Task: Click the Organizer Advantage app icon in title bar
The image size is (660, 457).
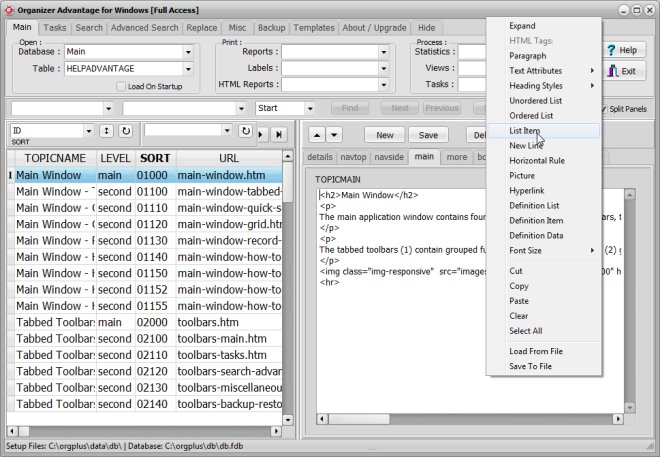Action: (9, 10)
